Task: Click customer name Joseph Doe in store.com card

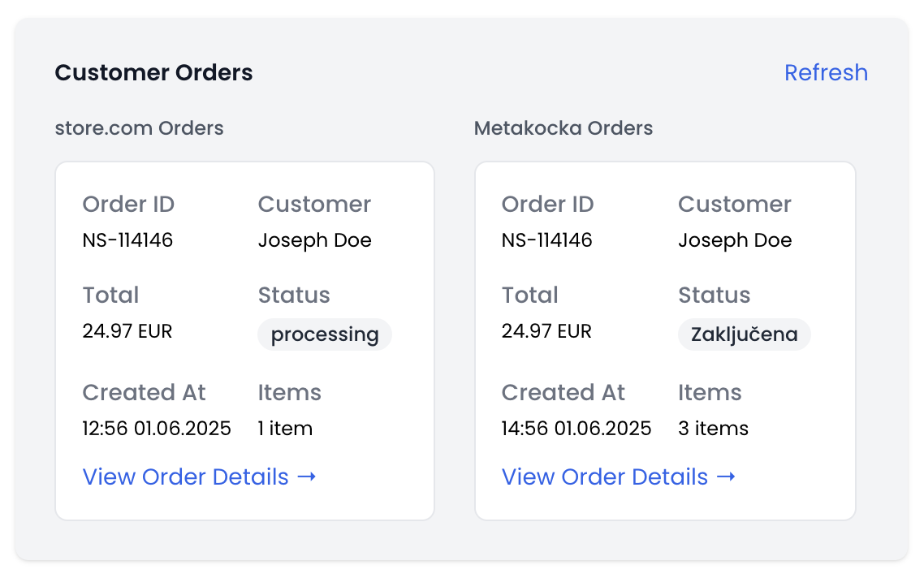Action: pos(314,240)
